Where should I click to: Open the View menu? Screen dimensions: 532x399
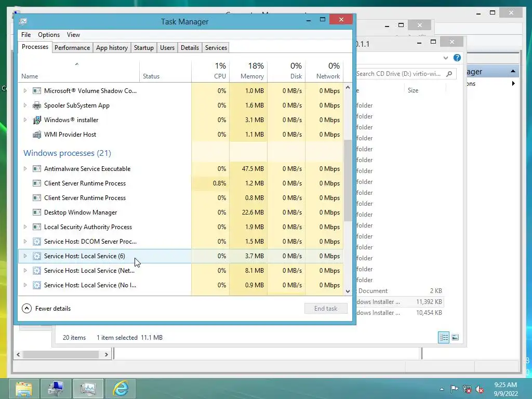coord(73,35)
